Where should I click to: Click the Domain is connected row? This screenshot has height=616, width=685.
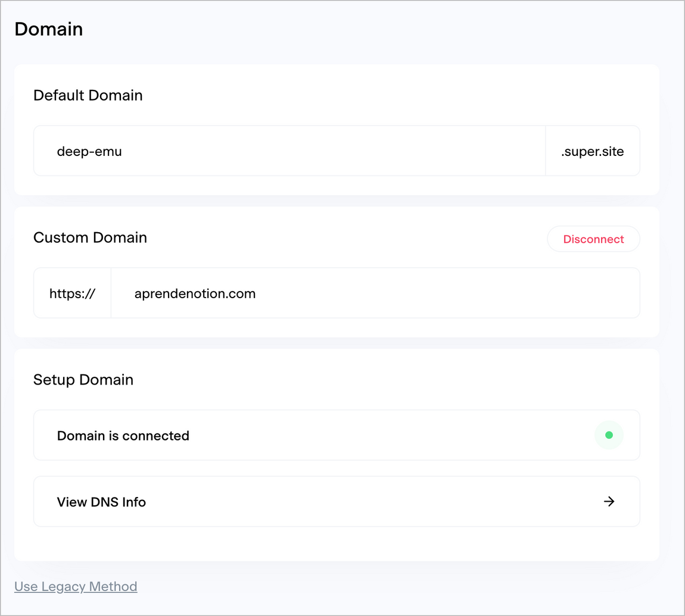click(337, 435)
